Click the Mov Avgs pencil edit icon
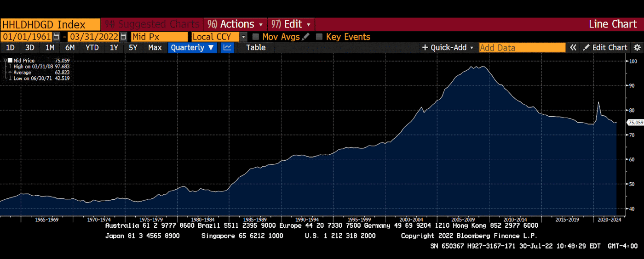 point(306,37)
